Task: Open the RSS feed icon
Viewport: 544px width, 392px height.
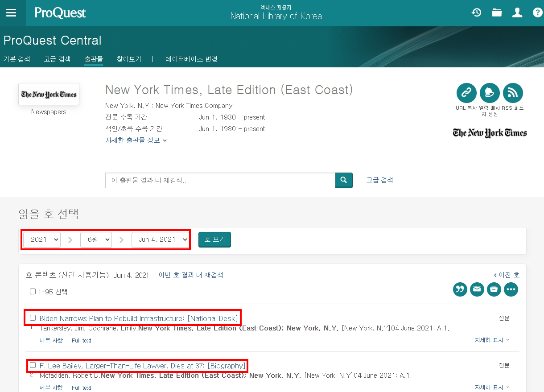Action: (513, 93)
